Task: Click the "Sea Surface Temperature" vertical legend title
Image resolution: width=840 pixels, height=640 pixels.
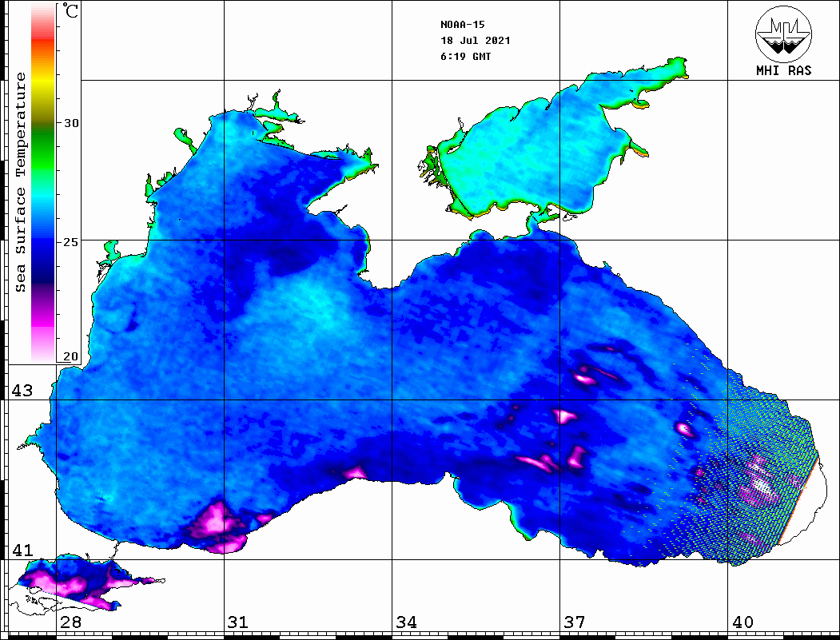Action: 20,182
